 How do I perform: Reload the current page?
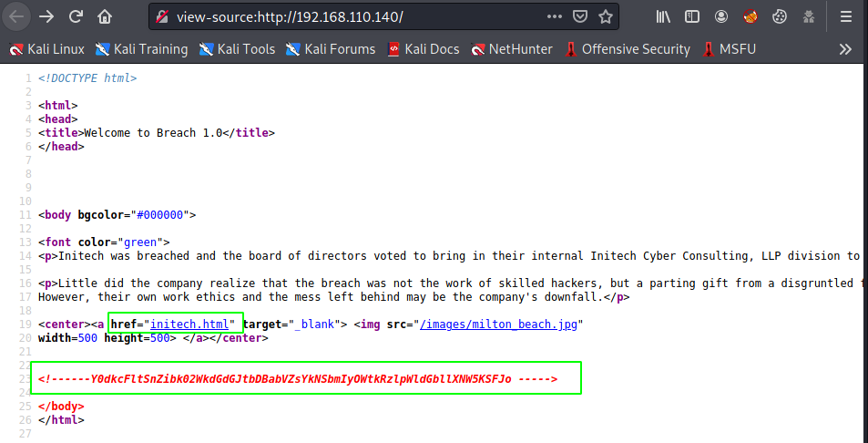tap(77, 16)
